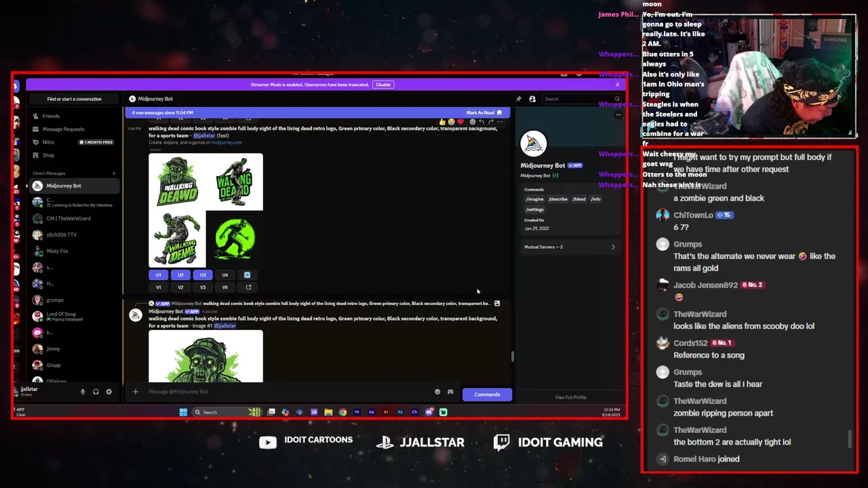Open the Windows Start menu
This screenshot has width=868, height=488.
click(183, 412)
